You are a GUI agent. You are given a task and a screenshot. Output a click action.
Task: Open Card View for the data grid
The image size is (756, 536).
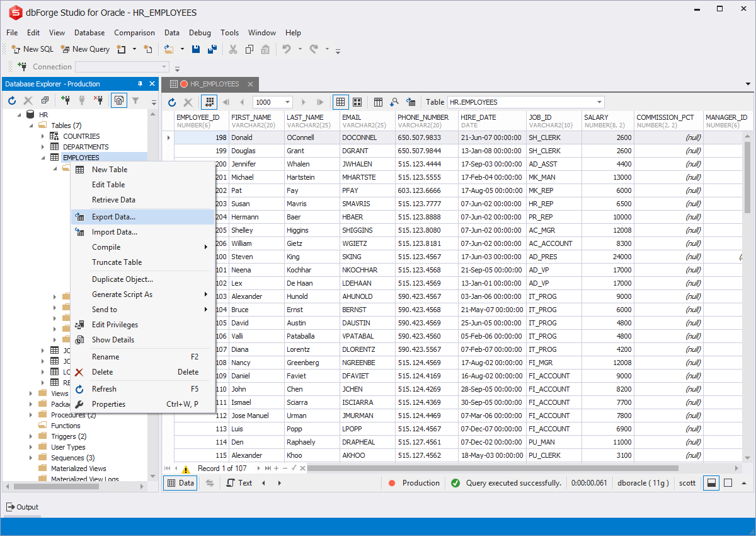click(357, 102)
